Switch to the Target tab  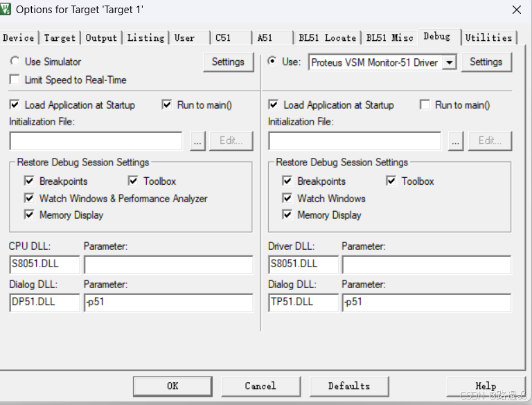60,37
